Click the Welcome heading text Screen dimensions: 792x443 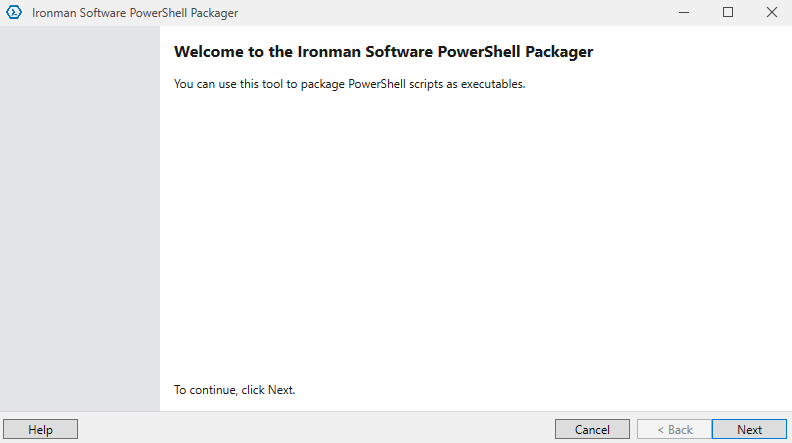coord(383,52)
